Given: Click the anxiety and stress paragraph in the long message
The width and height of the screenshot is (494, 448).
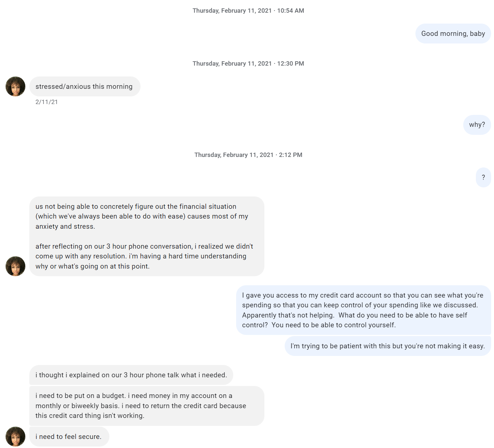Looking at the screenshot, I should coord(141,216).
